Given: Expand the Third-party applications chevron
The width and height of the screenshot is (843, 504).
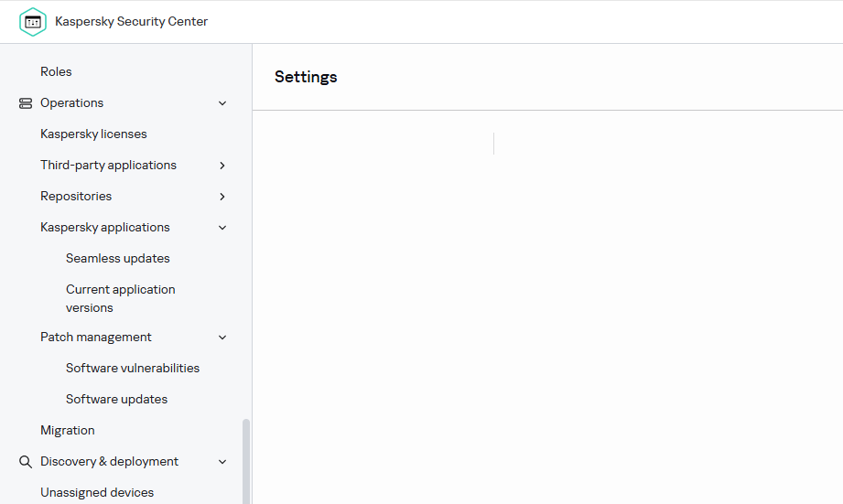Looking at the screenshot, I should [x=222, y=166].
